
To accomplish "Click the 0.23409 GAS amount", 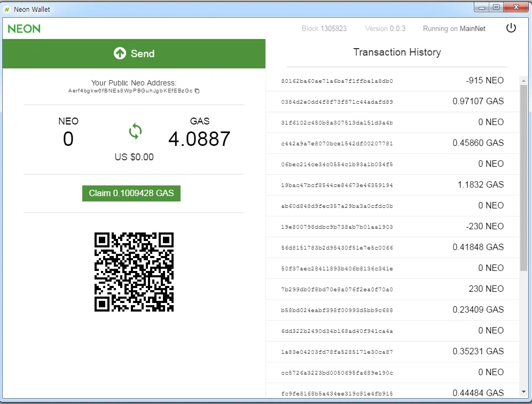I will pyautogui.click(x=478, y=309).
